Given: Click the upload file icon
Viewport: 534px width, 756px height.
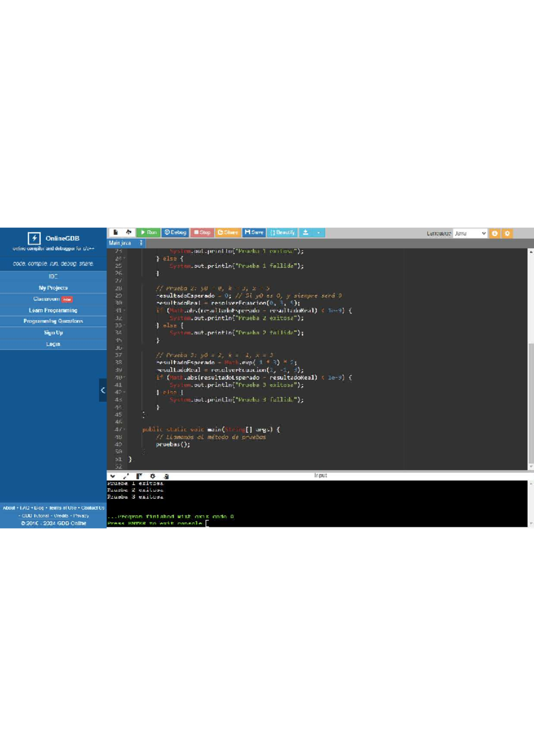Looking at the screenshot, I should coord(129,232).
